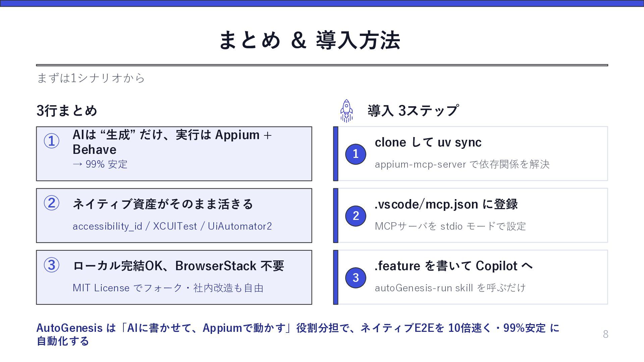Click the blue step 3 circle badge
The width and height of the screenshot is (644, 362).
coord(356,278)
